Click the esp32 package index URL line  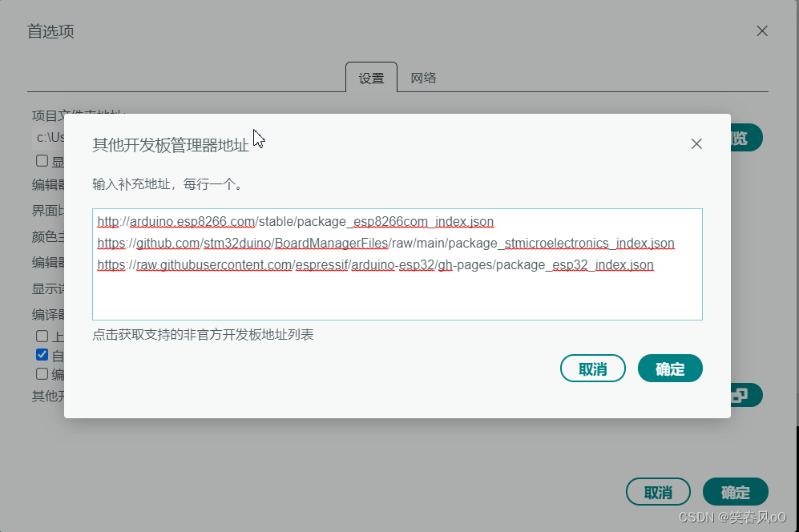pos(376,265)
